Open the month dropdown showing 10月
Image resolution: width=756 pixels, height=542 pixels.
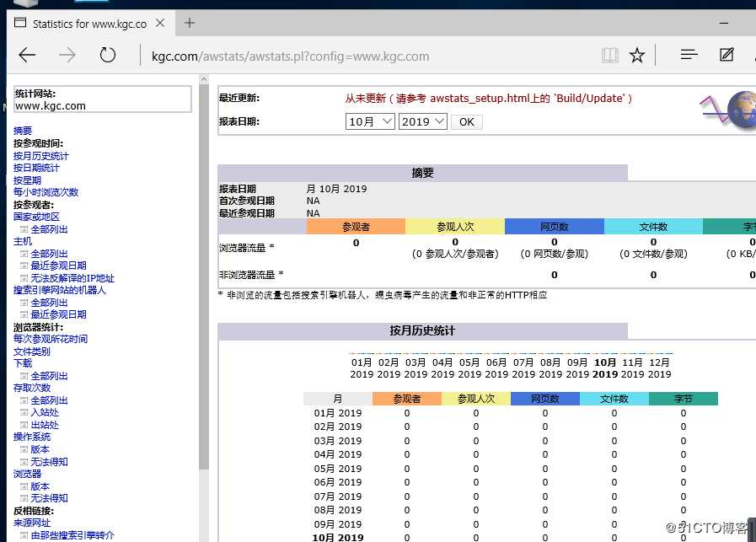point(370,121)
